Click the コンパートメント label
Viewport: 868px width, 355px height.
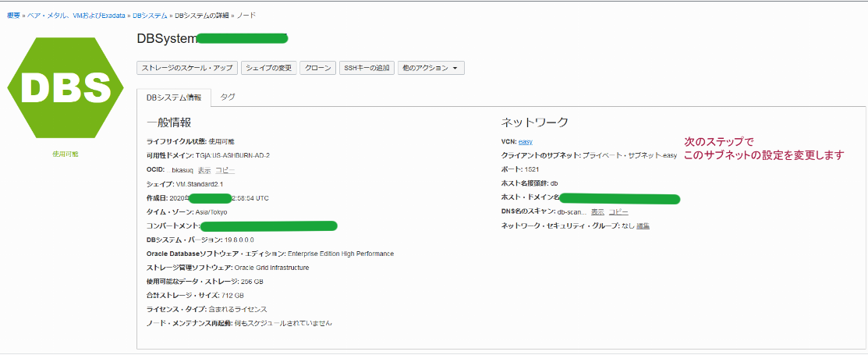[172, 226]
